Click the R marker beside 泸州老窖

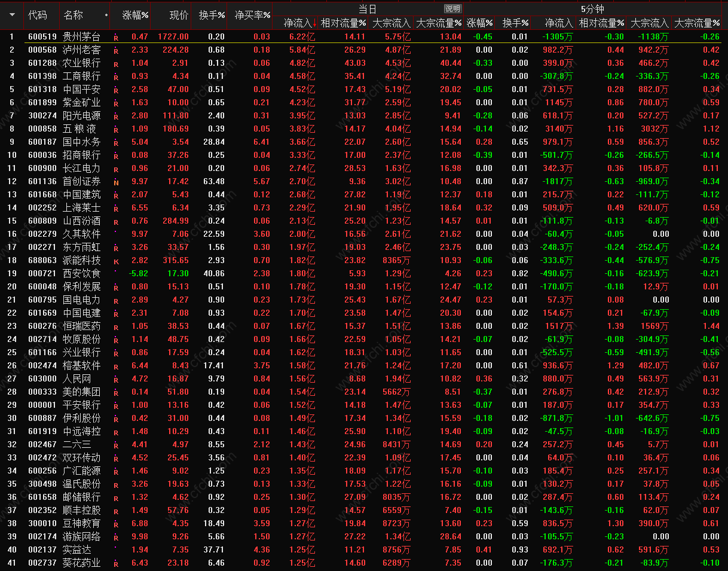tap(116, 50)
